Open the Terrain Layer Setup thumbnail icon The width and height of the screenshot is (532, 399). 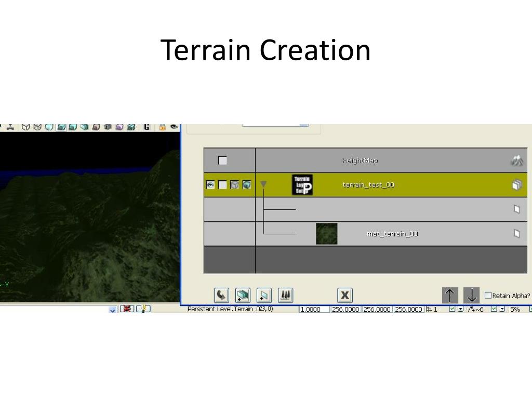[x=302, y=185]
